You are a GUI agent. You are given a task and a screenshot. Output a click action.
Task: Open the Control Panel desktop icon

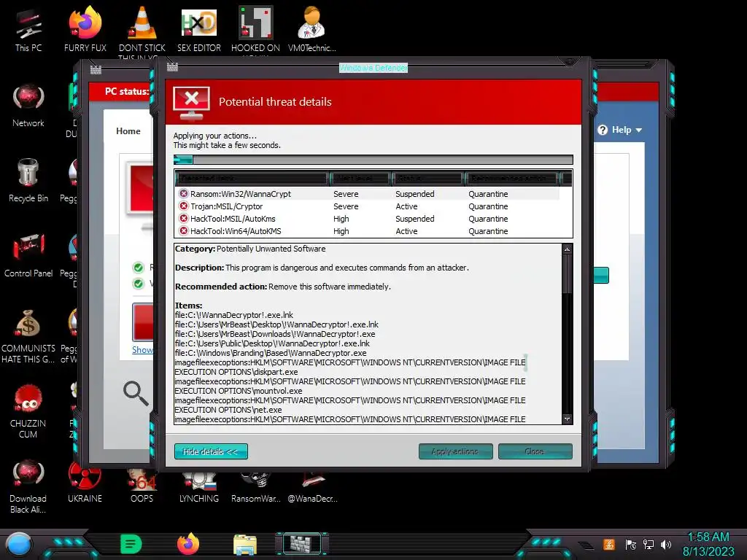coord(28,256)
